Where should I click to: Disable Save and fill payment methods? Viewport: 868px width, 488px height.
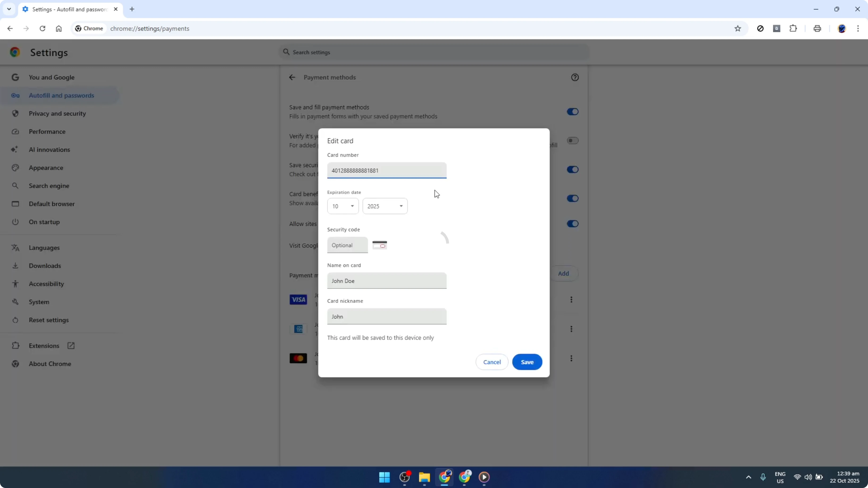click(x=572, y=112)
